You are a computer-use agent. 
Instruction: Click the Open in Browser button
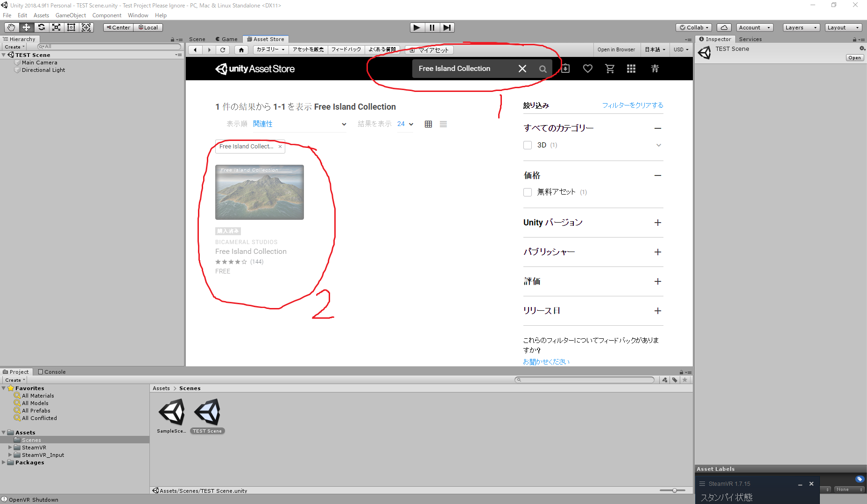(x=616, y=49)
